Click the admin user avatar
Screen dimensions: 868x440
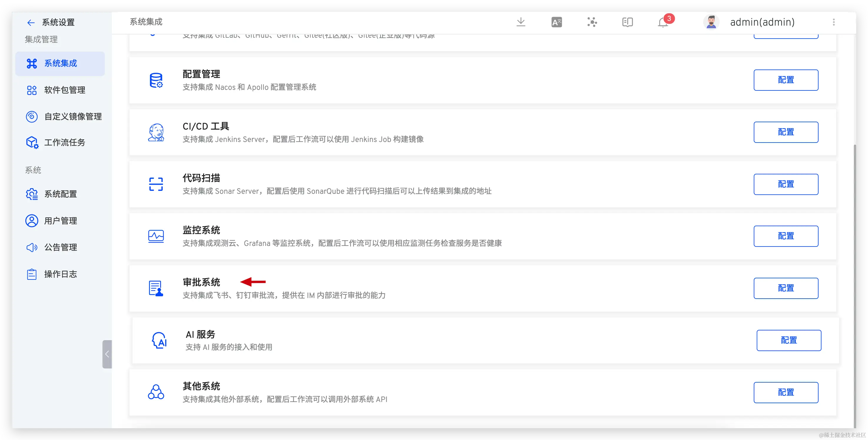coord(711,22)
